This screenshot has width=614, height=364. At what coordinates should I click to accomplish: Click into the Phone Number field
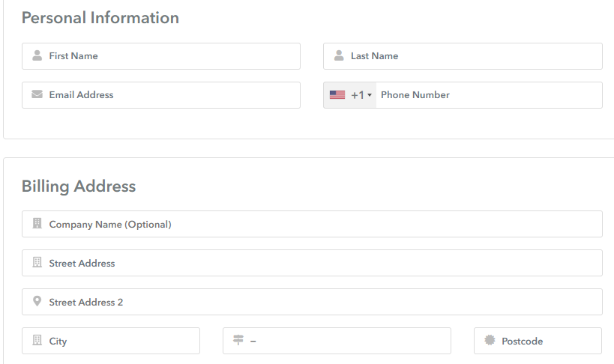pyautogui.click(x=489, y=95)
